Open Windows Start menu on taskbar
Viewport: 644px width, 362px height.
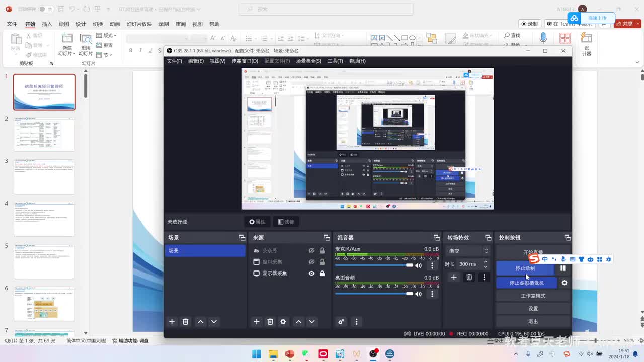click(x=257, y=354)
